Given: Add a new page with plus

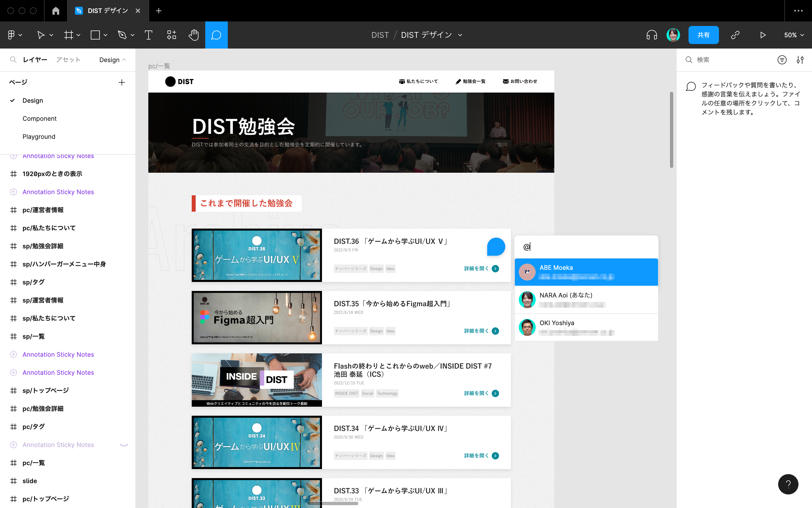Looking at the screenshot, I should (x=122, y=82).
